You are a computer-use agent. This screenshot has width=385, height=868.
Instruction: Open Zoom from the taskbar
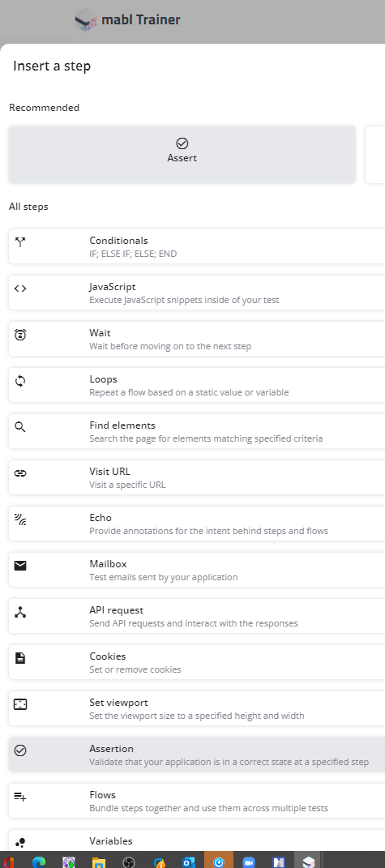(248, 862)
